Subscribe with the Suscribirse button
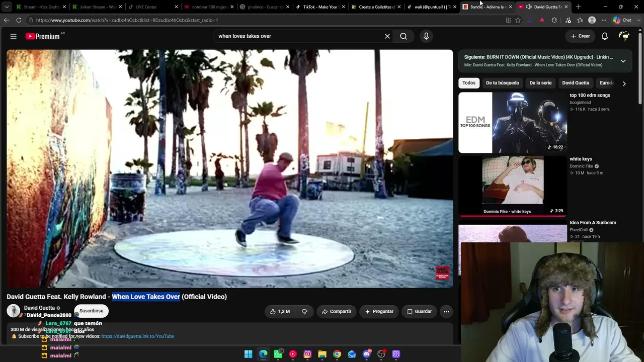Viewport: 644px width, 362px height. tap(91, 311)
